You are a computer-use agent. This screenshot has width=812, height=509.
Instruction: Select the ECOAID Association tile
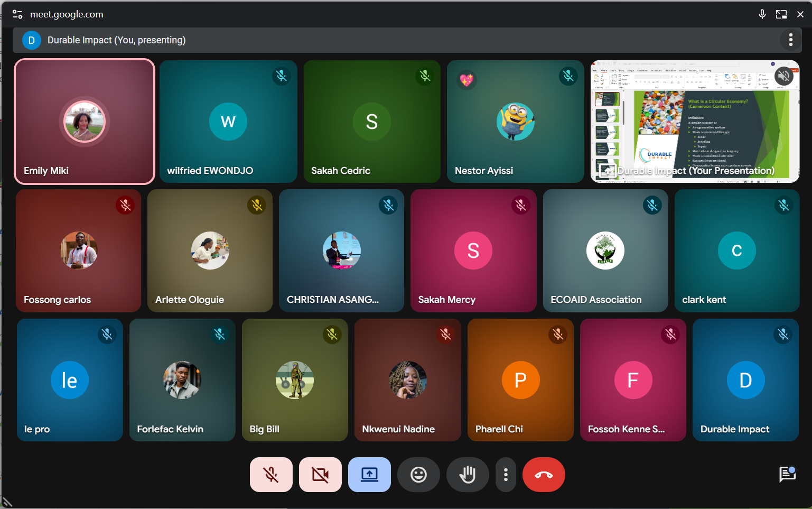pyautogui.click(x=605, y=251)
